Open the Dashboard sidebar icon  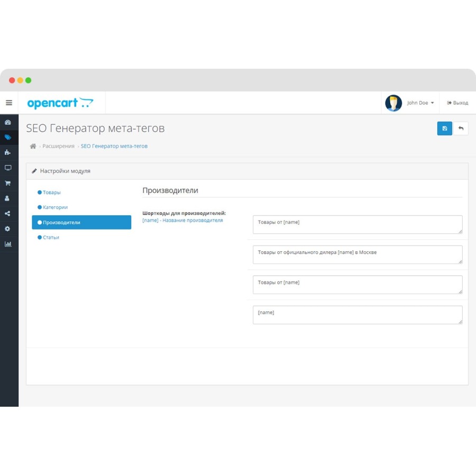[8, 122]
